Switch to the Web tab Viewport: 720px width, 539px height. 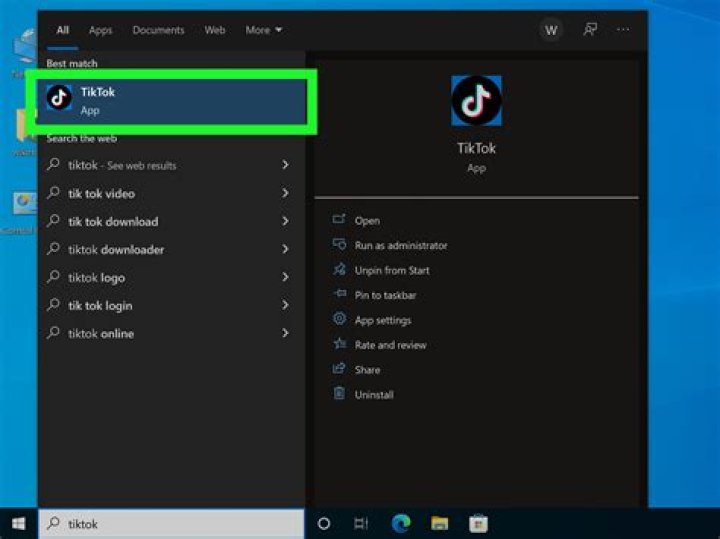point(215,30)
